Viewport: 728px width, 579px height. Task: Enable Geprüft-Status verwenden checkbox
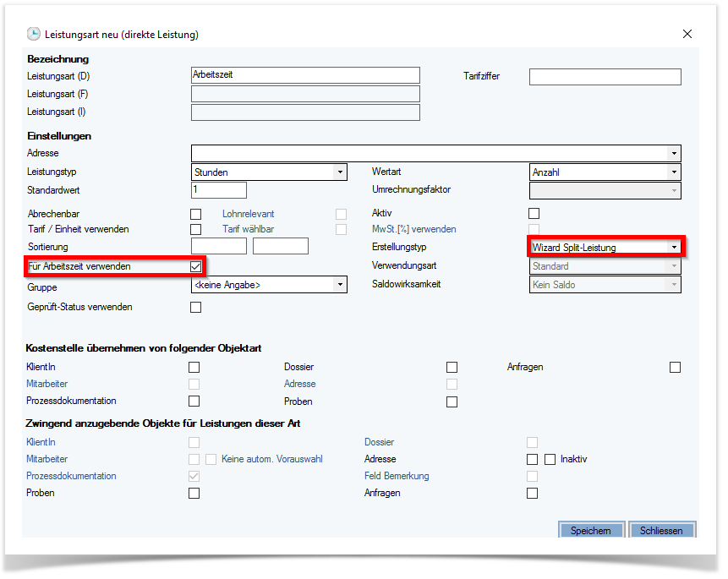pyautogui.click(x=196, y=308)
